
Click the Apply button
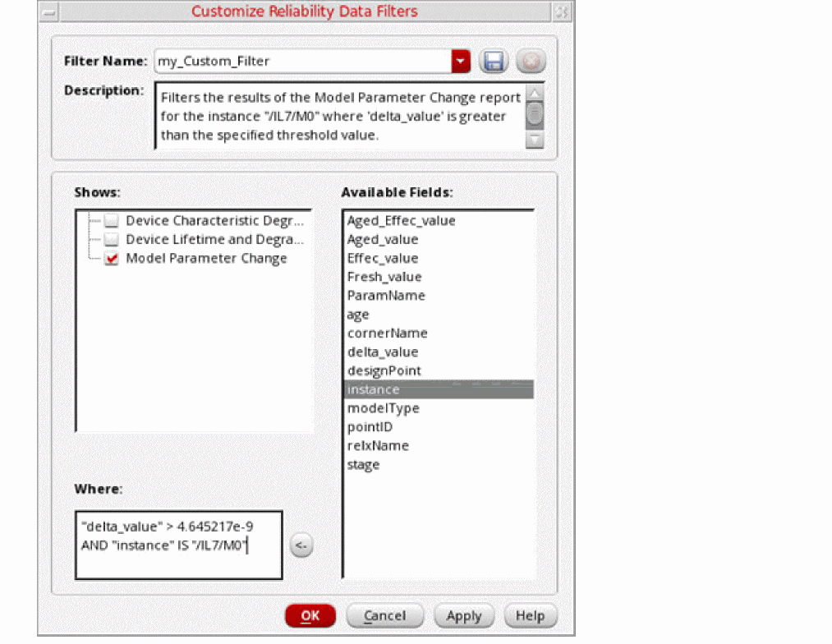click(x=464, y=616)
